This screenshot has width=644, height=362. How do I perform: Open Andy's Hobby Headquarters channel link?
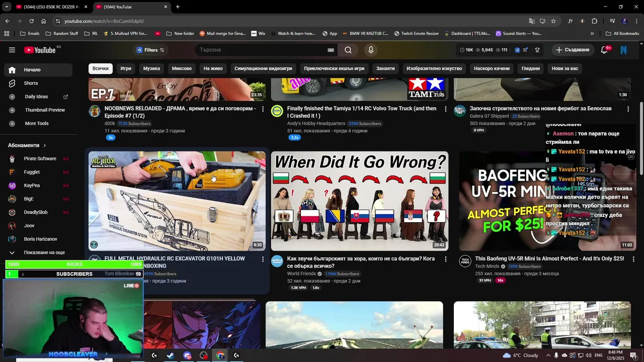(x=316, y=123)
